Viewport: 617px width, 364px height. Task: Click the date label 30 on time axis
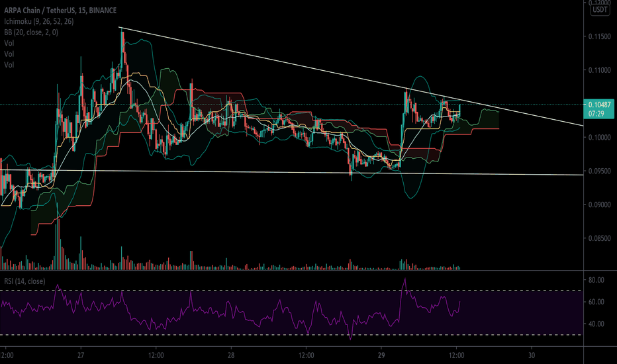532,355
